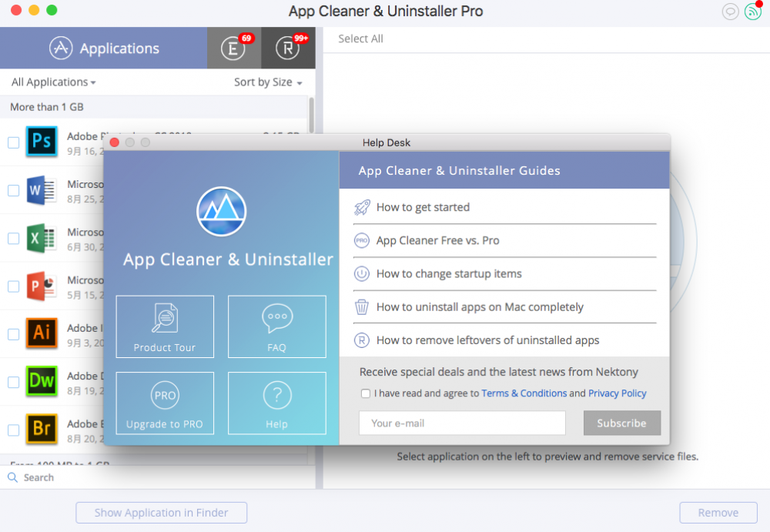This screenshot has height=532, width=770.
Task: Click the rocket icon beside How to get started
Action: pyautogui.click(x=362, y=207)
